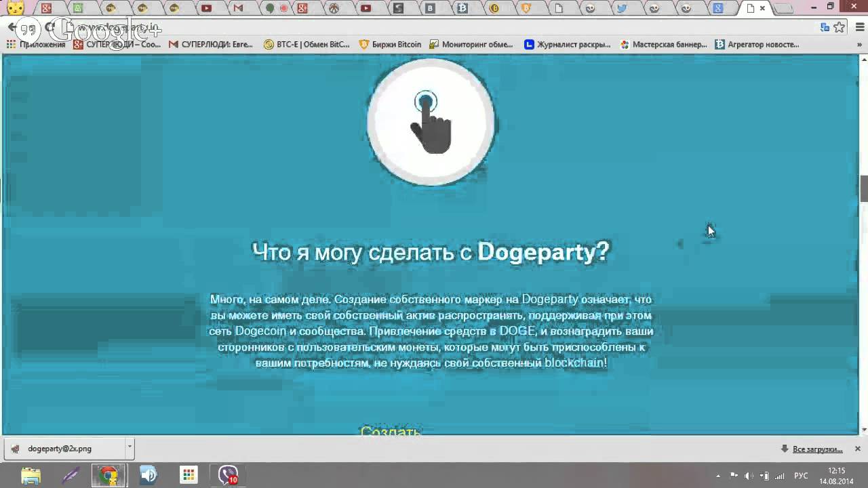Open the СУПЕРЛЮДИ: Евге... Gmail bookmark
This screenshot has width=868, height=488.
tap(211, 45)
